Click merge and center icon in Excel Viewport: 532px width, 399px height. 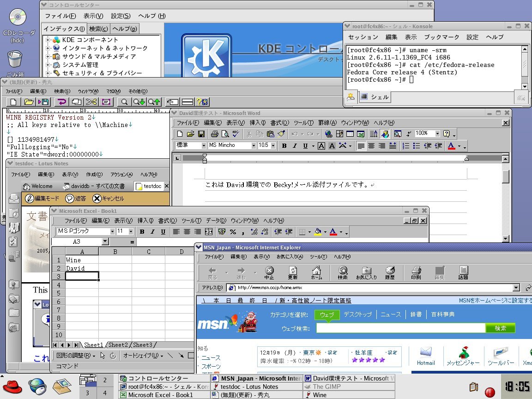[x=209, y=232]
